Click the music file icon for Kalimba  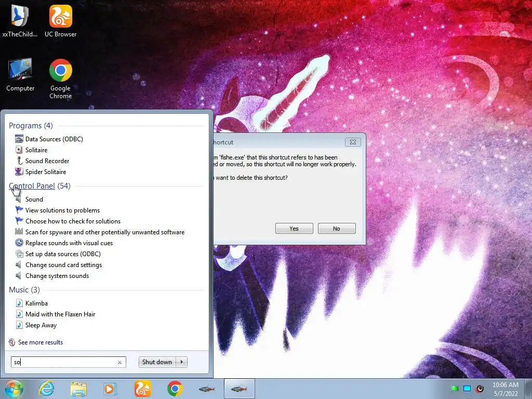(x=19, y=303)
